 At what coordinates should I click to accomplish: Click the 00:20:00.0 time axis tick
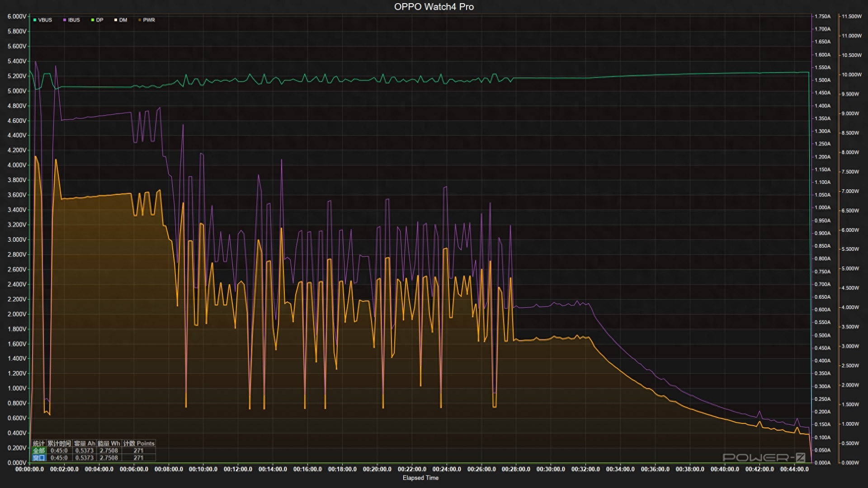[377, 469]
